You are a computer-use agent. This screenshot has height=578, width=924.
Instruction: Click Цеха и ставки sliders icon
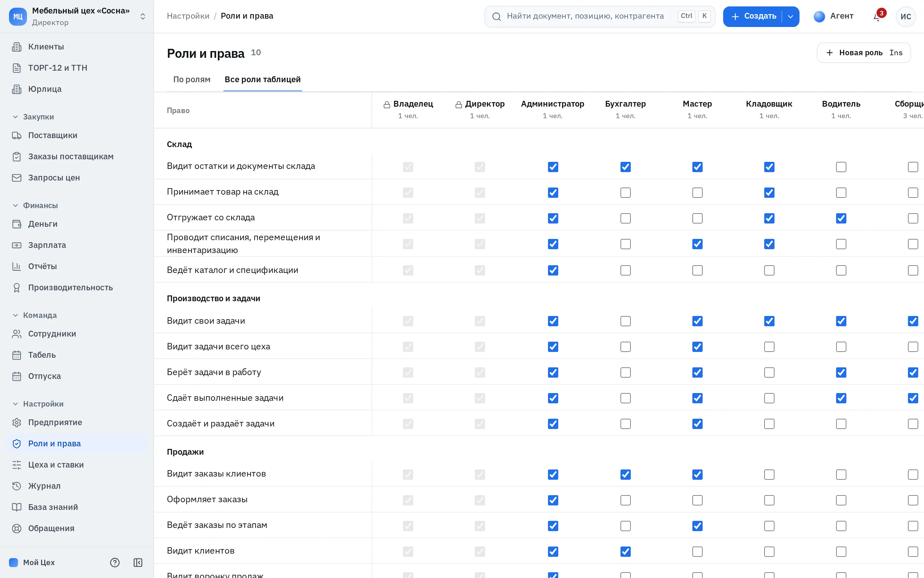click(x=16, y=465)
